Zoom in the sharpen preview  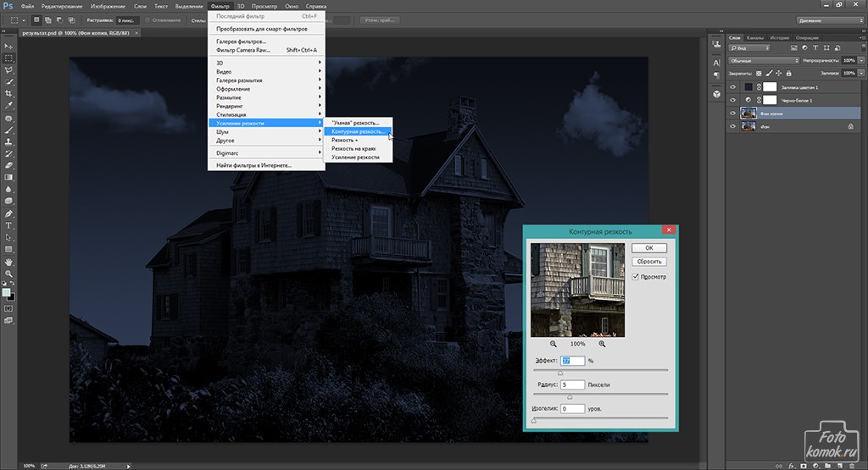pos(602,344)
